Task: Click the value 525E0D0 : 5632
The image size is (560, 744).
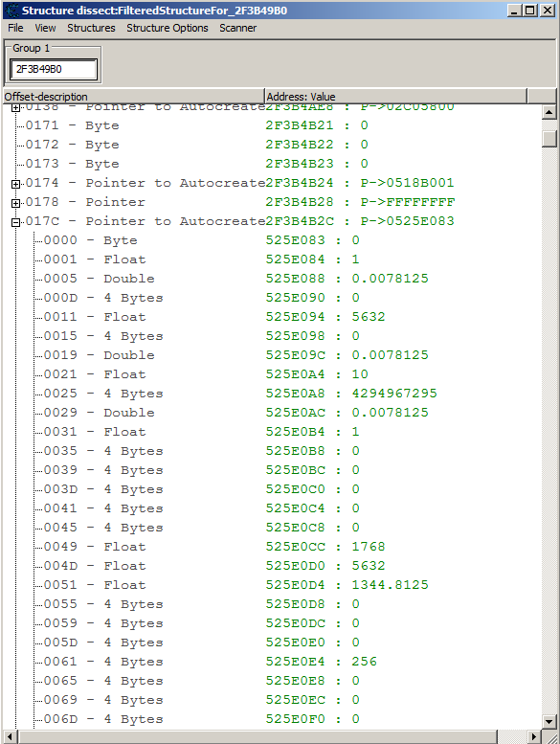Action: [x=325, y=566]
